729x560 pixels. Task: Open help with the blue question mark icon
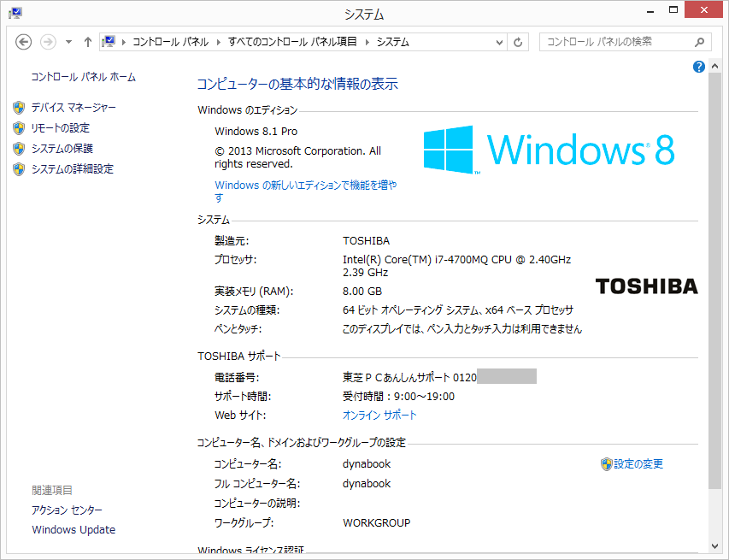tap(699, 67)
